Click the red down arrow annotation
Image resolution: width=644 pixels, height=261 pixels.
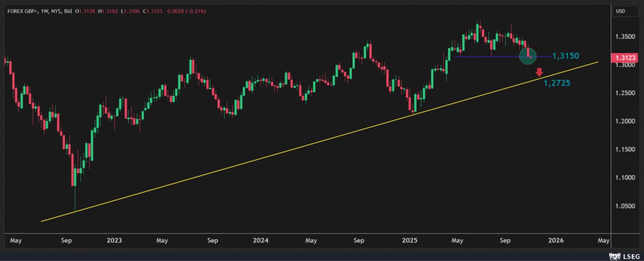pyautogui.click(x=540, y=72)
